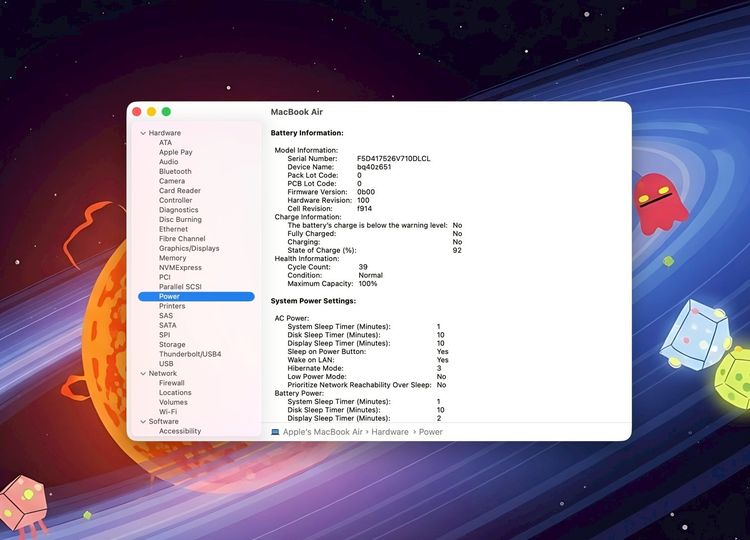This screenshot has width=750, height=540.
Task: Zoom window with the green button
Action: (x=166, y=111)
